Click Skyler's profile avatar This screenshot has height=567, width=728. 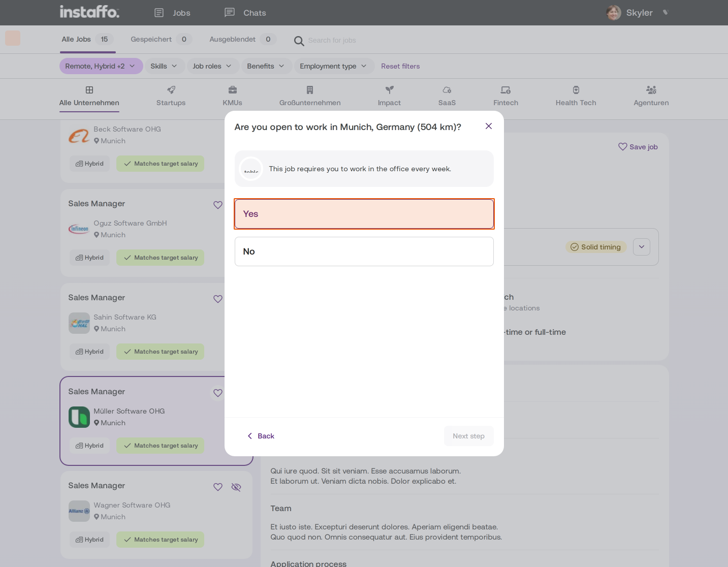pyautogui.click(x=614, y=13)
